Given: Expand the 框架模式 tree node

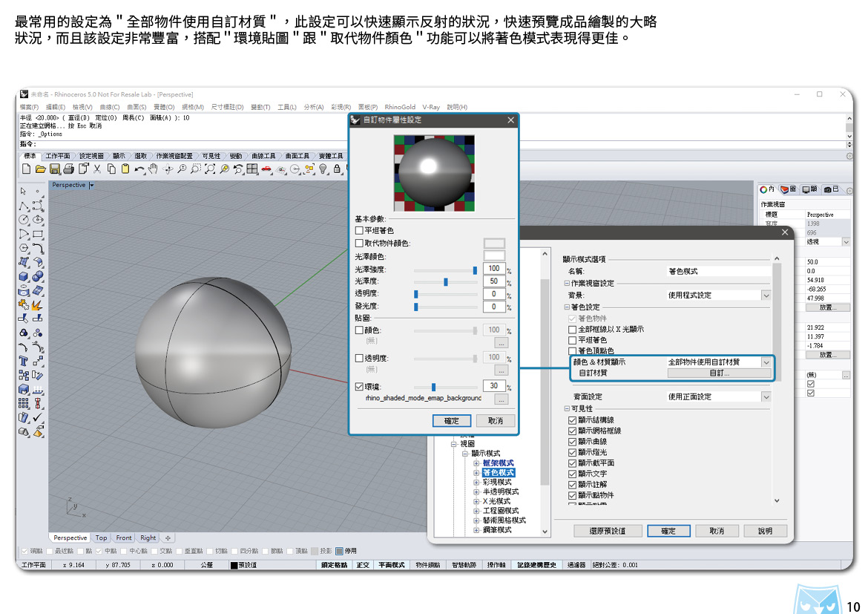Looking at the screenshot, I should (x=476, y=463).
